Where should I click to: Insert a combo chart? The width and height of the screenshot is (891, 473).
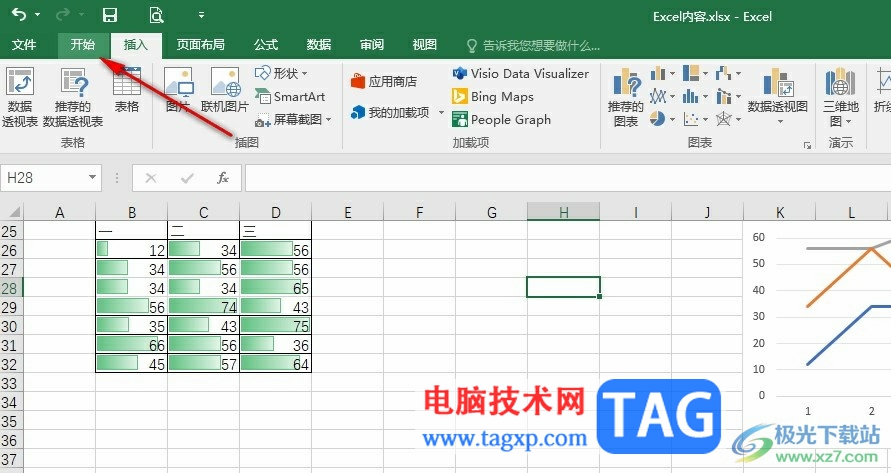[x=728, y=97]
